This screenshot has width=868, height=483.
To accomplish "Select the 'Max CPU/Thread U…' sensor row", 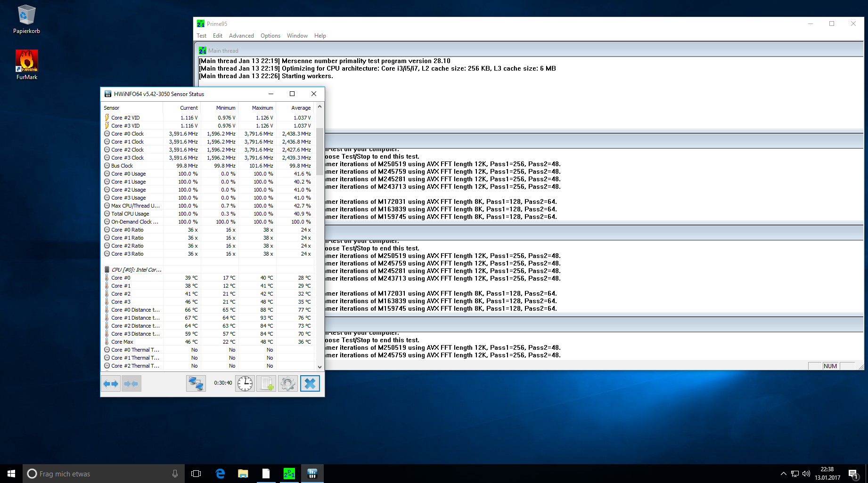I will [x=208, y=206].
